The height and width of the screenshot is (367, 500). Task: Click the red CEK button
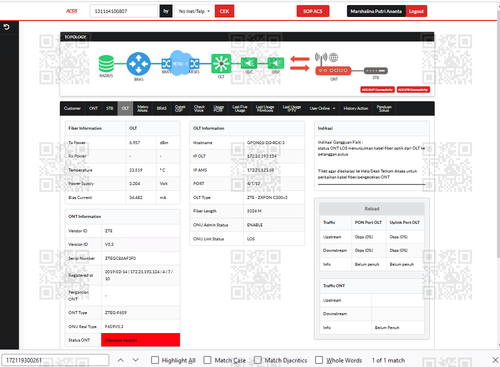tap(224, 11)
